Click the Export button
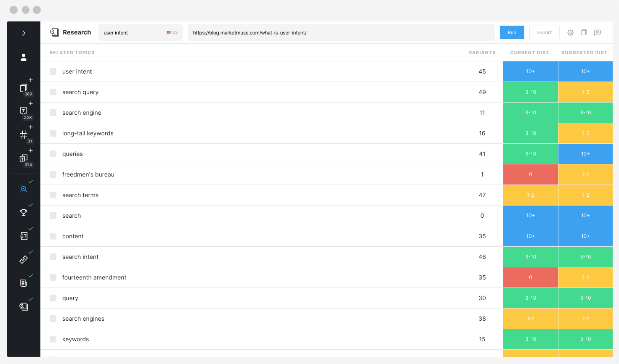619x364 pixels. [544, 32]
